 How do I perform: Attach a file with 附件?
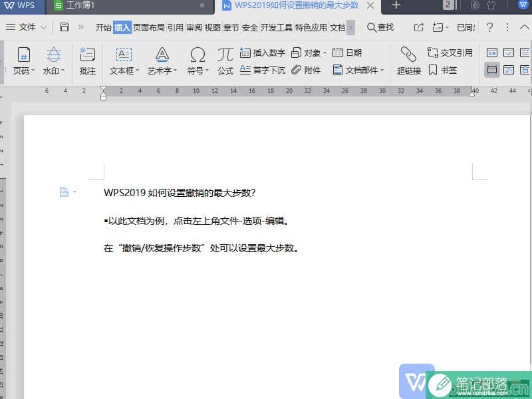point(306,70)
